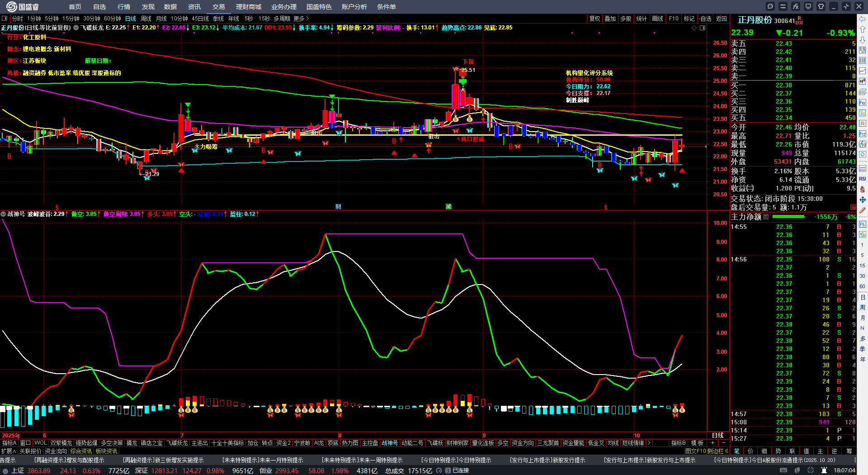This screenshot has height=475, width=868.
Task: Toggle the chart panel split icon
Action: click(703, 28)
